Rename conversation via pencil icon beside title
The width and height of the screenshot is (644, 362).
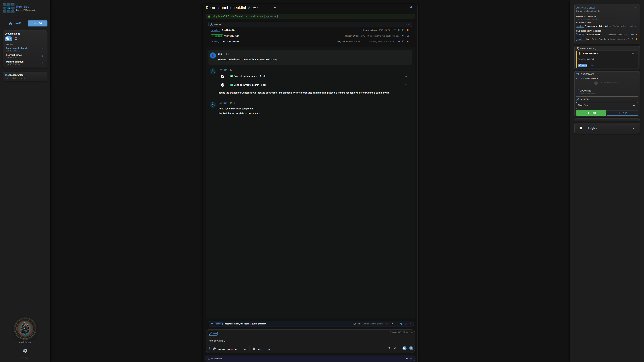[249, 8]
